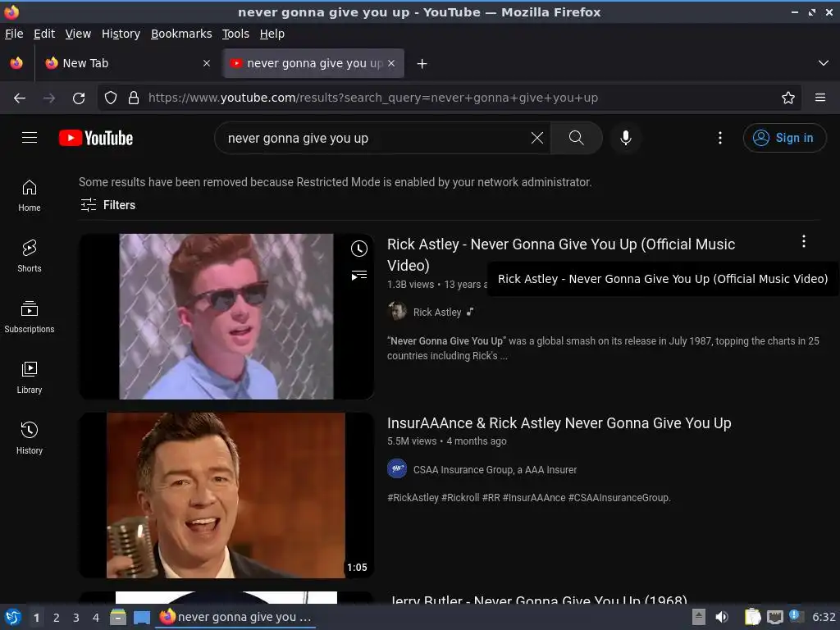
Task: Click CSAA Insurance Group channel avatar
Action: 397,468
